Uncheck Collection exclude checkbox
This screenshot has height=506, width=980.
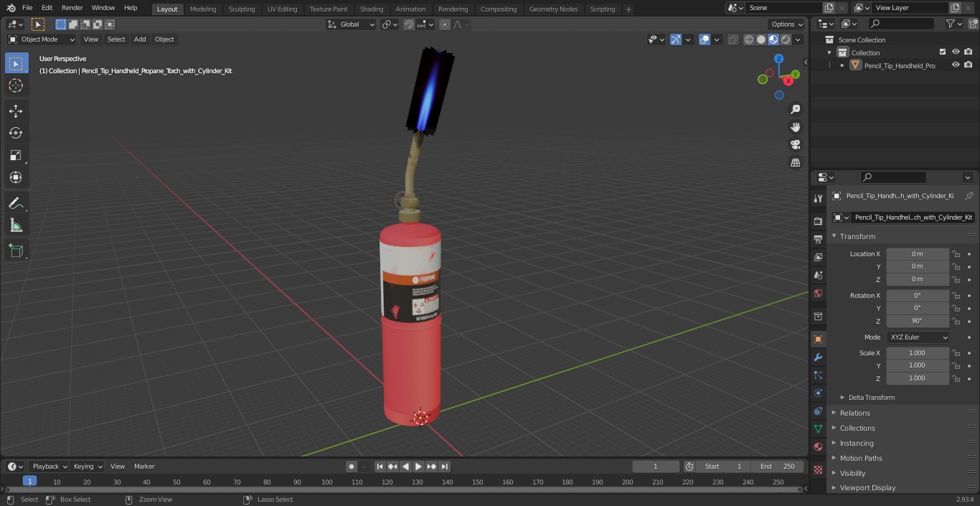(943, 52)
